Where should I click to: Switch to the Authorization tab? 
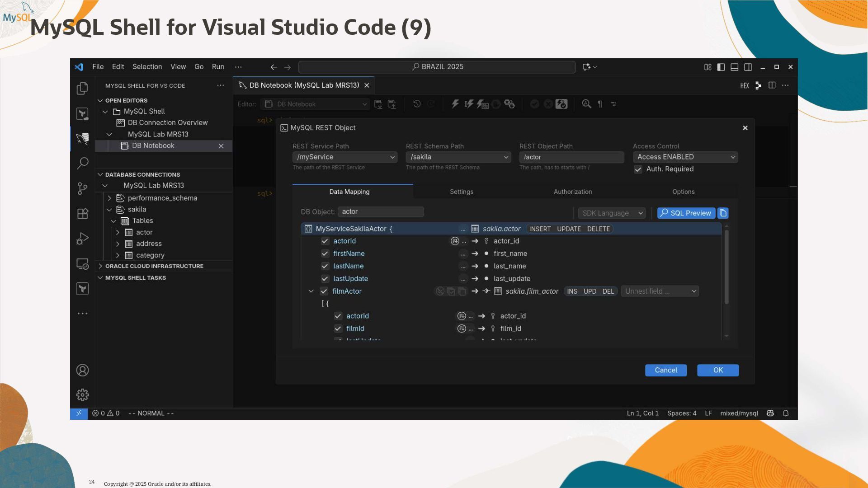coord(572,192)
